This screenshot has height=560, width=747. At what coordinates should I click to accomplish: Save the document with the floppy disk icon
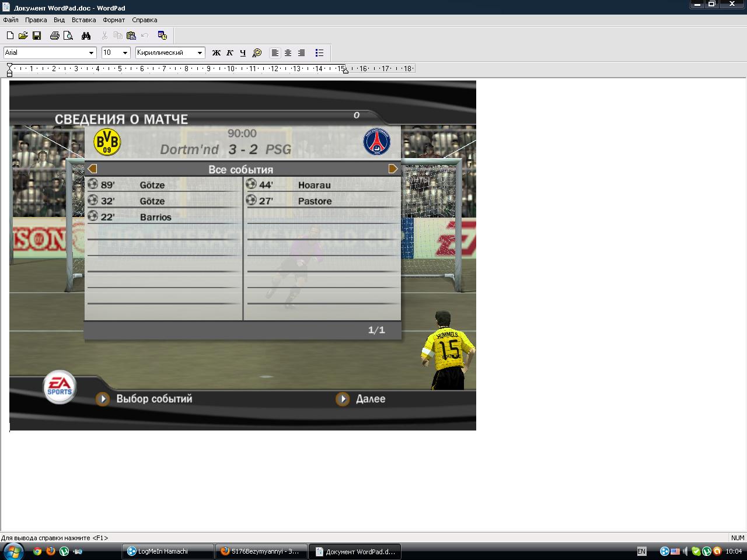(36, 36)
